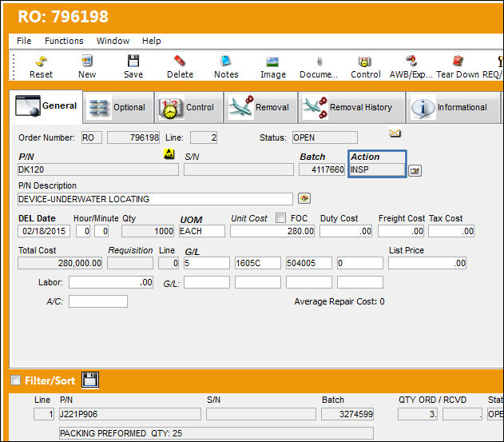The image size is (504, 442).
Task: Click the floppy disk icon next to Filter/Sort
Action: click(90, 380)
